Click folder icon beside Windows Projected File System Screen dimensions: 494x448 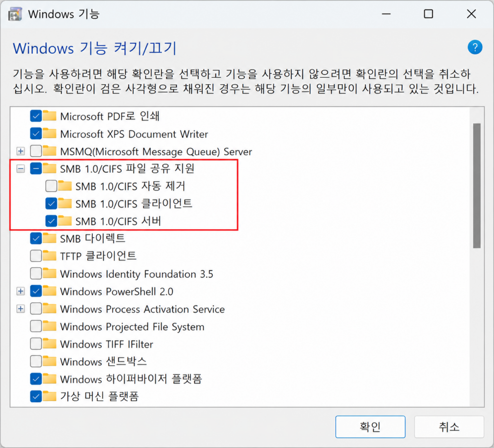50,326
